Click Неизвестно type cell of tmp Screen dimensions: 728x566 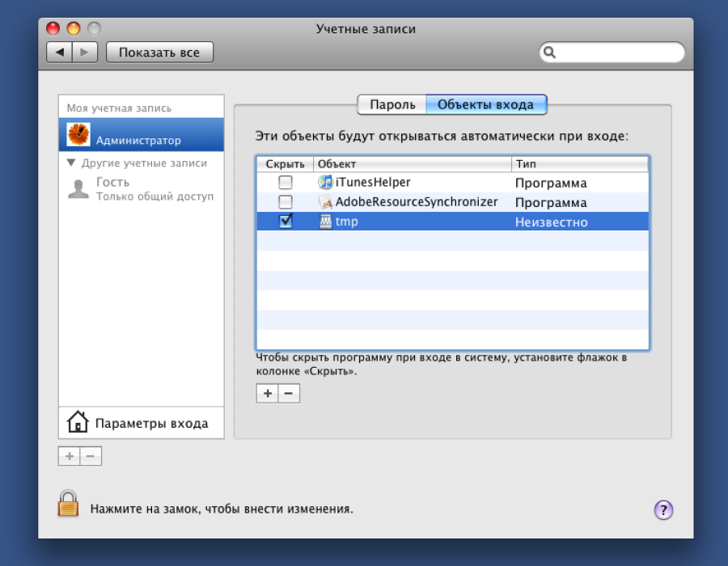[551, 222]
